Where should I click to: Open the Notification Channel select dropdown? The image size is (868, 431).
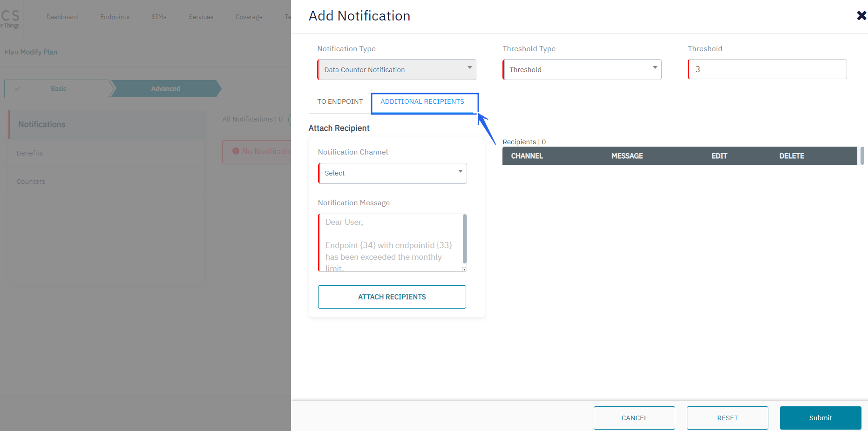tap(393, 173)
